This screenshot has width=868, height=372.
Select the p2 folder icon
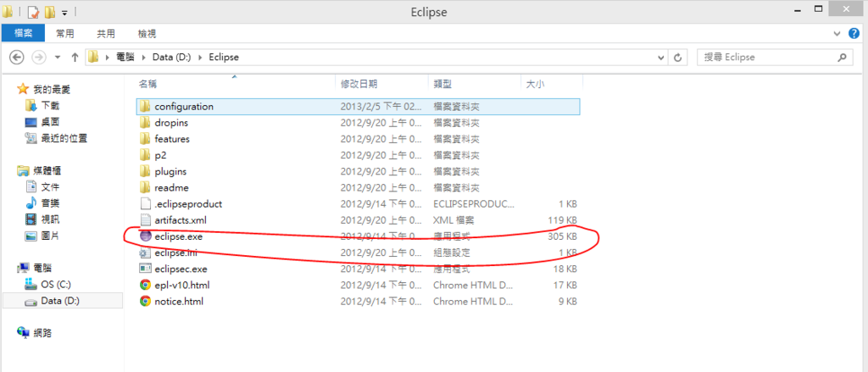pyautogui.click(x=145, y=155)
